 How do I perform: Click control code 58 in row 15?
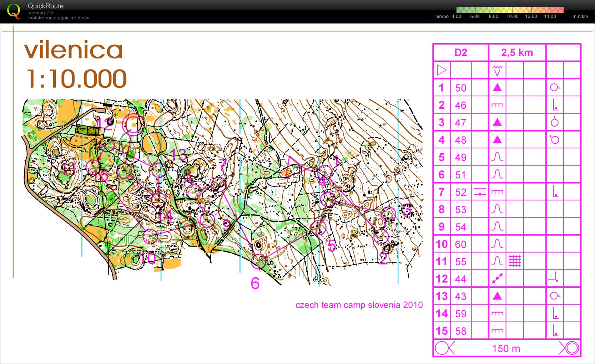[461, 331]
